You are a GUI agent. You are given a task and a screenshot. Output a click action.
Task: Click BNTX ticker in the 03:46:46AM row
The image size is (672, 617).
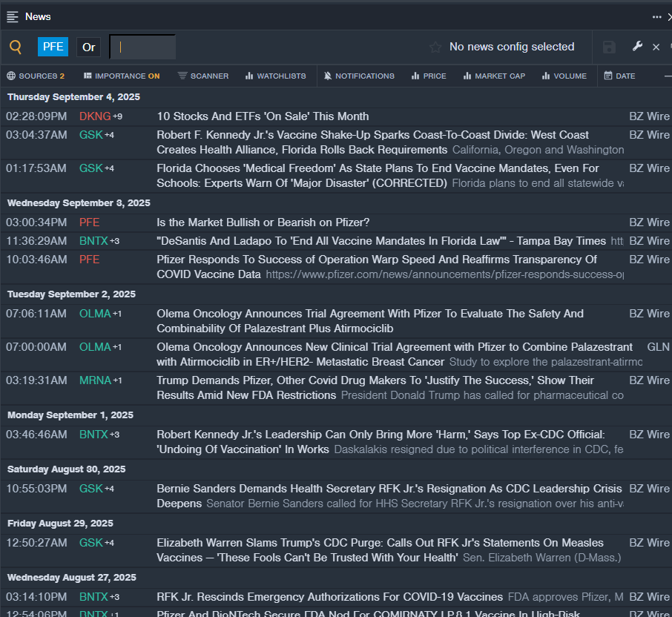[x=93, y=435]
